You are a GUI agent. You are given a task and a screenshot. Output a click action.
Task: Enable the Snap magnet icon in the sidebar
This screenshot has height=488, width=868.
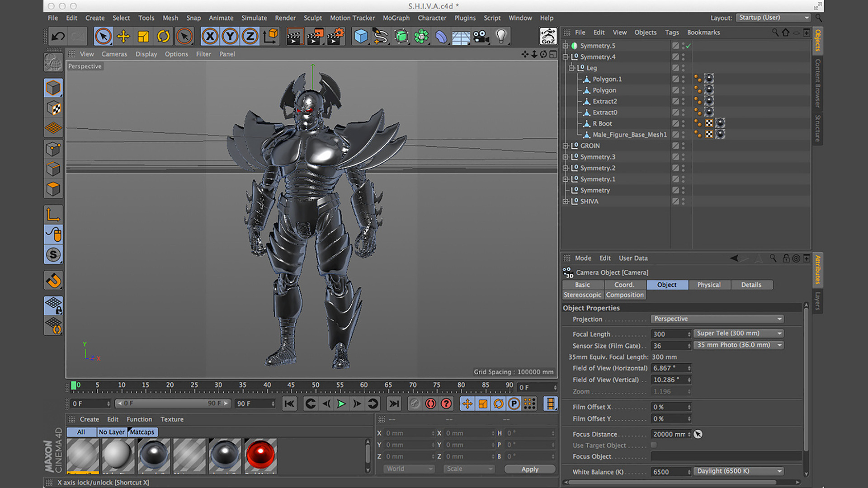pos(53,281)
